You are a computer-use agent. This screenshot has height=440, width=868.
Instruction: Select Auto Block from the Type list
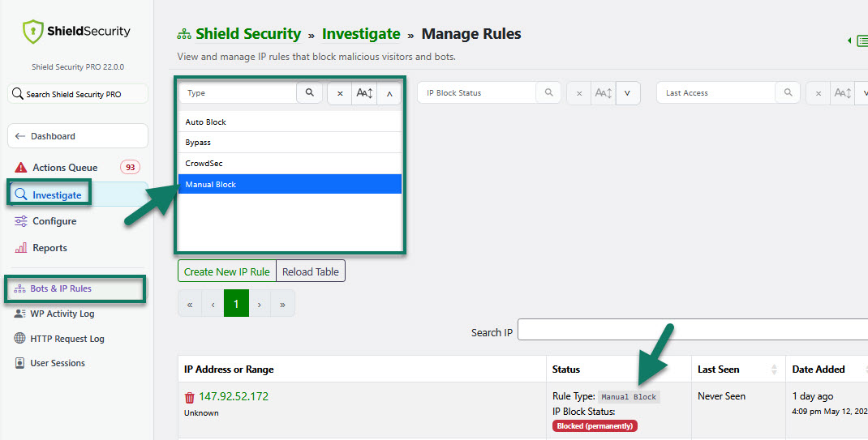tap(290, 122)
